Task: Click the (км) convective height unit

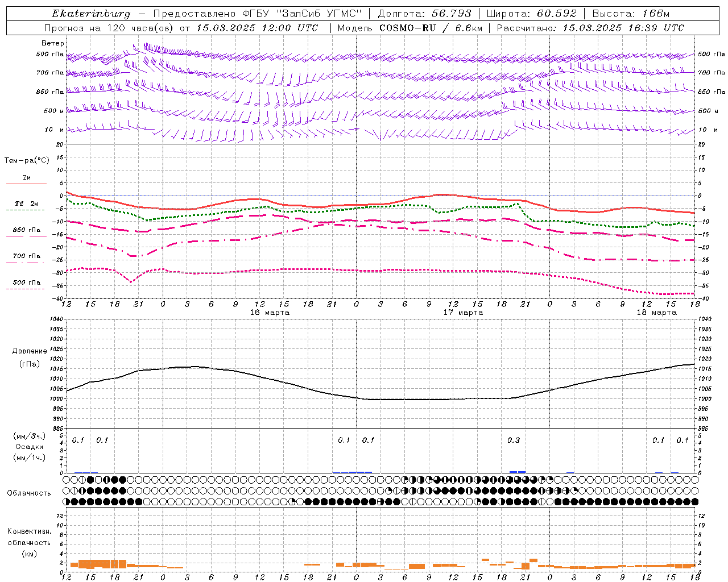Action: coord(30,554)
